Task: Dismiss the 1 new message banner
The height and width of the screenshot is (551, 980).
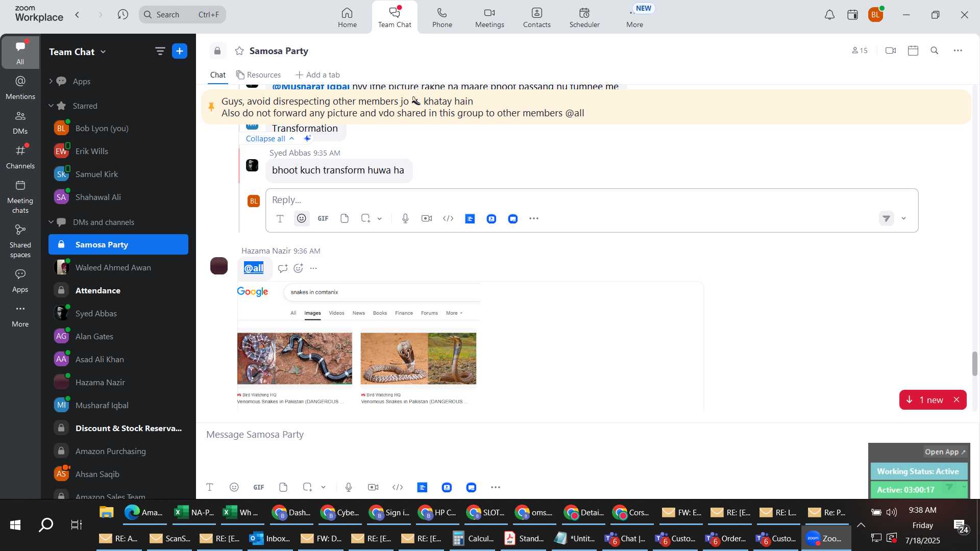Action: [x=957, y=400]
